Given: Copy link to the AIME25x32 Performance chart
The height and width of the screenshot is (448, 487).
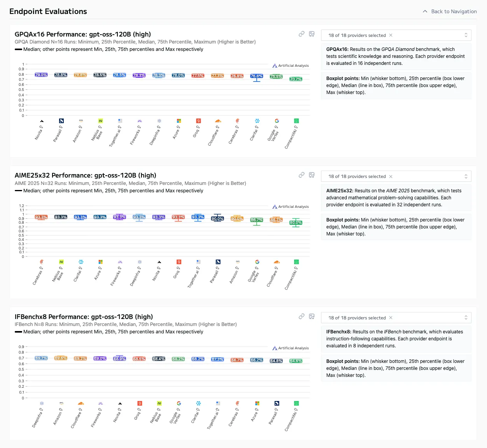Looking at the screenshot, I should pyautogui.click(x=301, y=175).
